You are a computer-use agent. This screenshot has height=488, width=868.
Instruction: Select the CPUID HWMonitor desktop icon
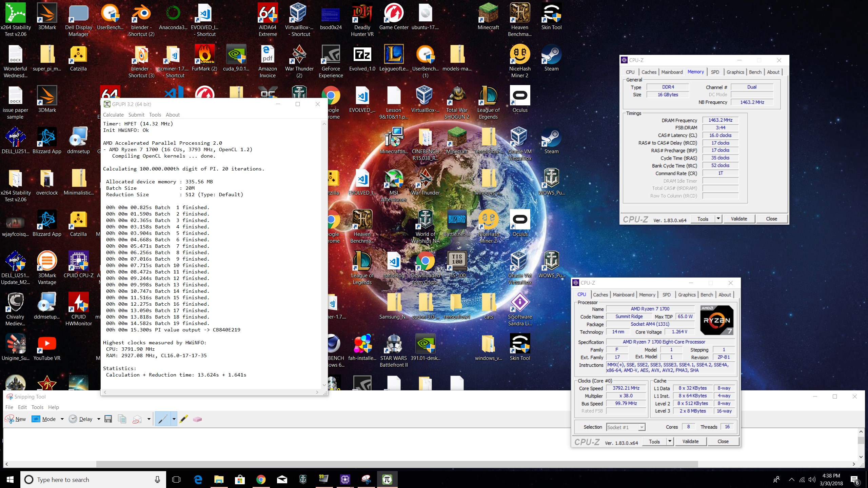point(79,309)
